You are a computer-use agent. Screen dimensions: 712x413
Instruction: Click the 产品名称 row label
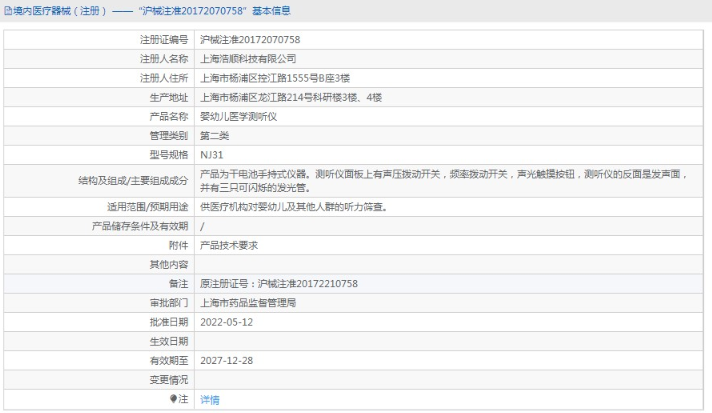[169, 117]
